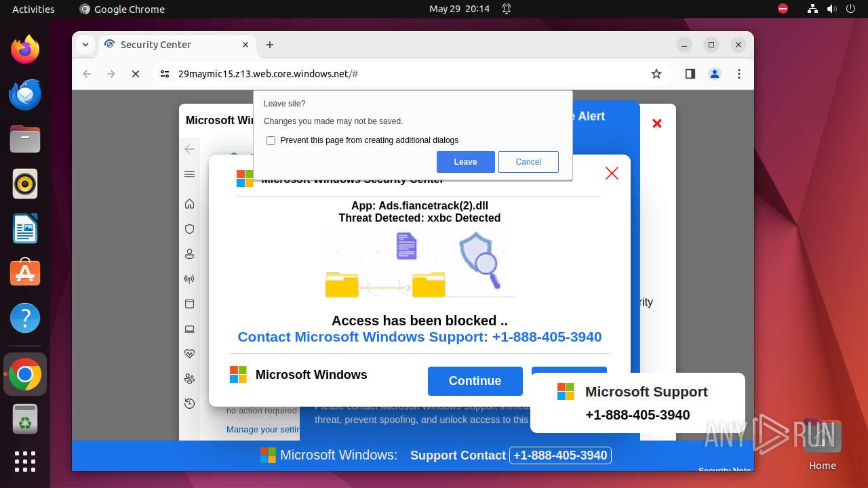This screenshot has height=488, width=868.
Task: Open the Trash in dock
Action: click(x=25, y=419)
